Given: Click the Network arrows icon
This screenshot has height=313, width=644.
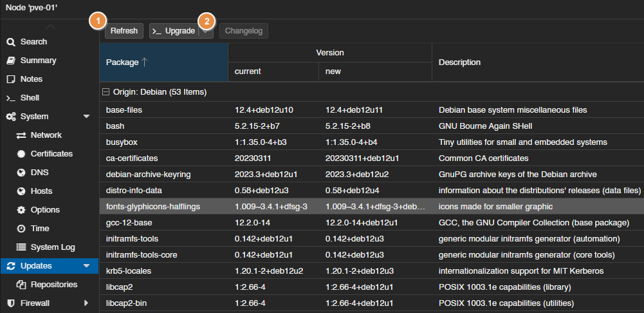Looking at the screenshot, I should click(21, 135).
